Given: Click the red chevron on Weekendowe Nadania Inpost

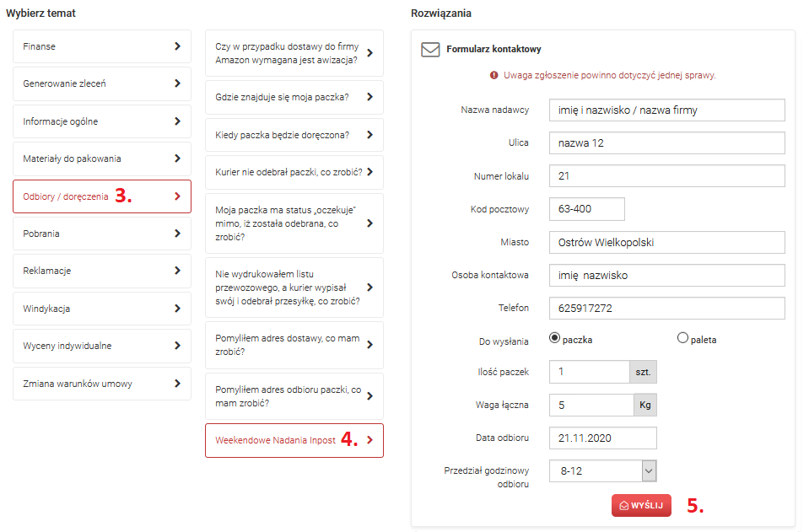Looking at the screenshot, I should [370, 440].
